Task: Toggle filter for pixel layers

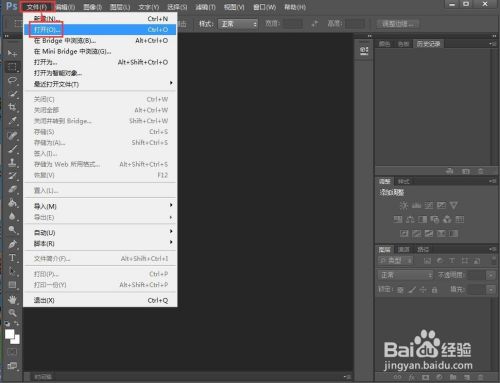Action: pyautogui.click(x=427, y=261)
